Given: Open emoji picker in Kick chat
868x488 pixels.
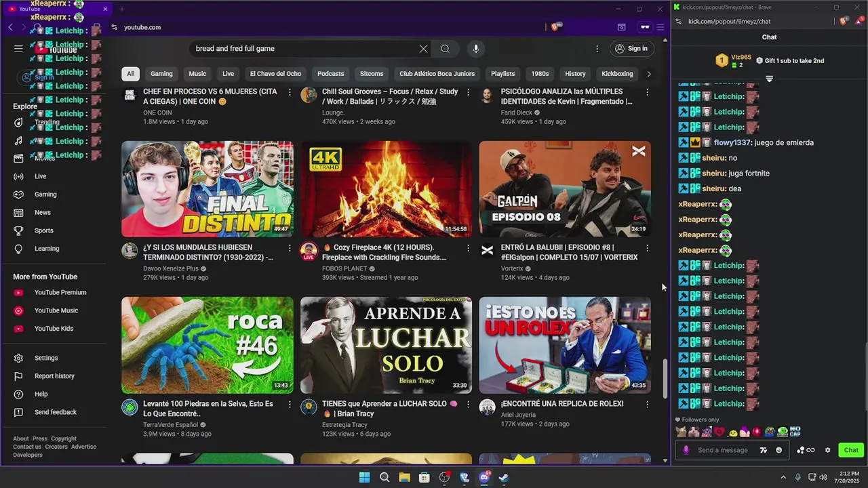Looking at the screenshot, I should (778, 450).
